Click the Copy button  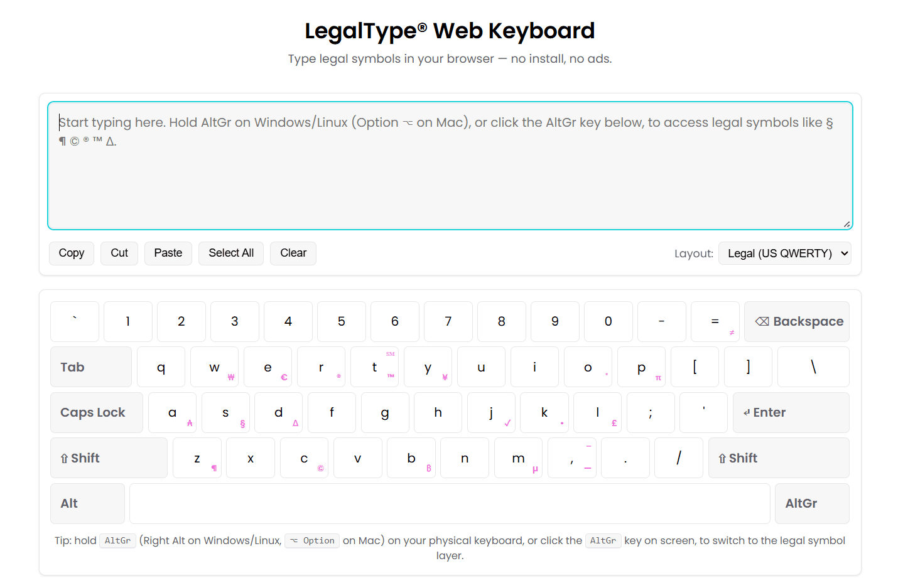point(72,254)
